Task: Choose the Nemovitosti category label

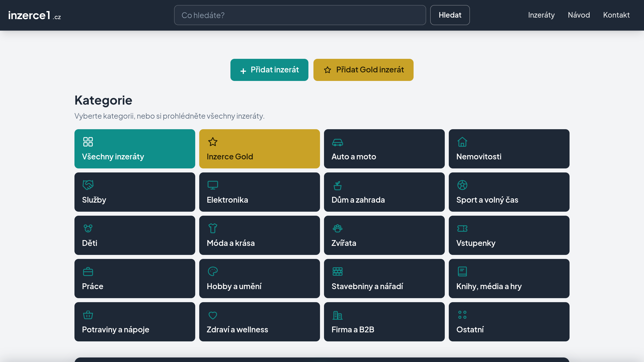Action: click(x=479, y=157)
